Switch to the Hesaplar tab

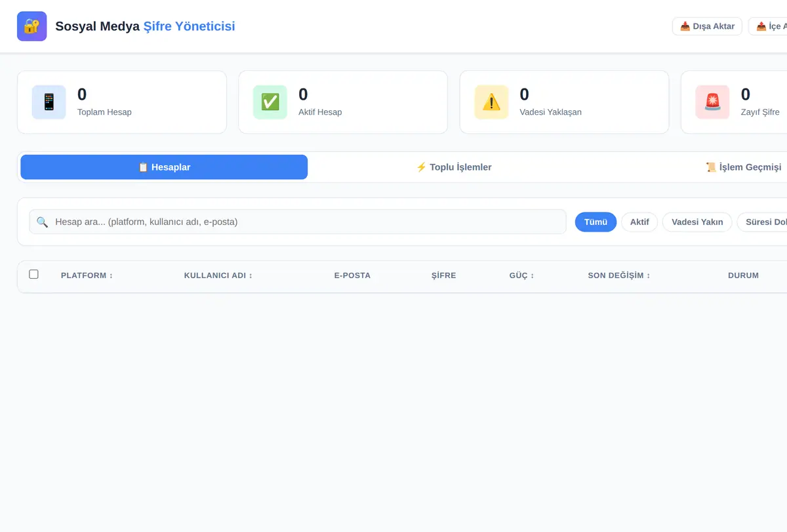coord(164,167)
